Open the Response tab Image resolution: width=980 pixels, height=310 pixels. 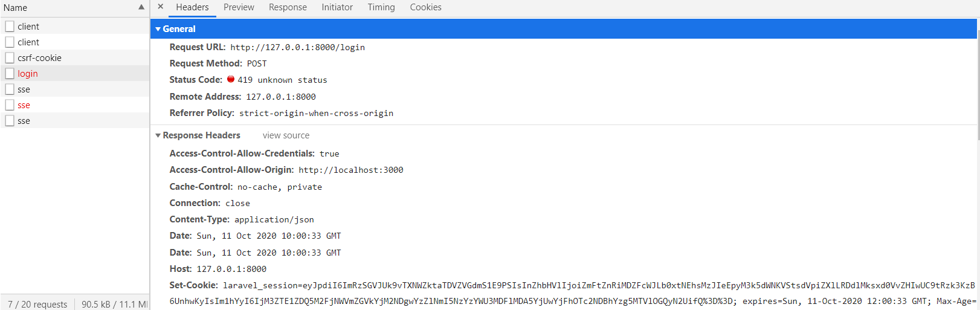[x=288, y=7]
